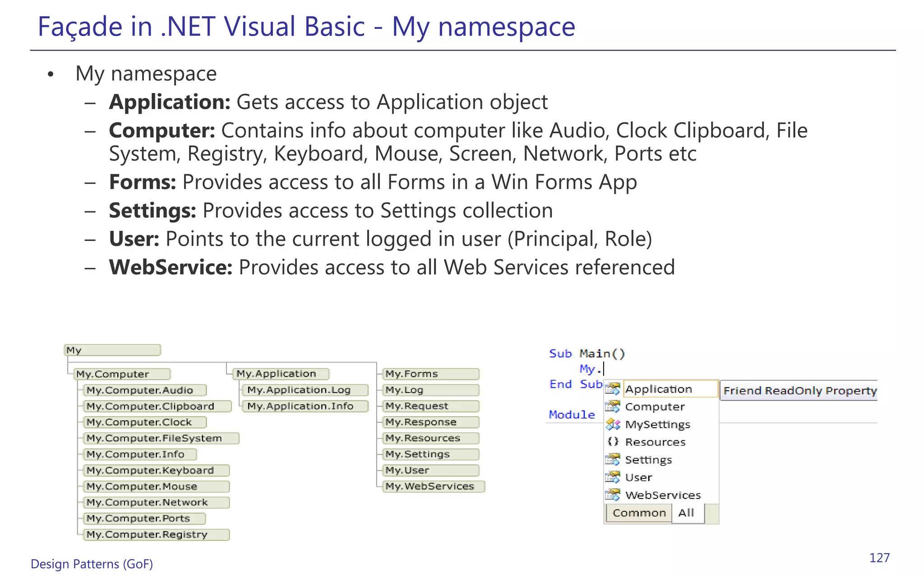The height and width of the screenshot is (578, 924).
Task: Click the User property icon
Action: 612,477
